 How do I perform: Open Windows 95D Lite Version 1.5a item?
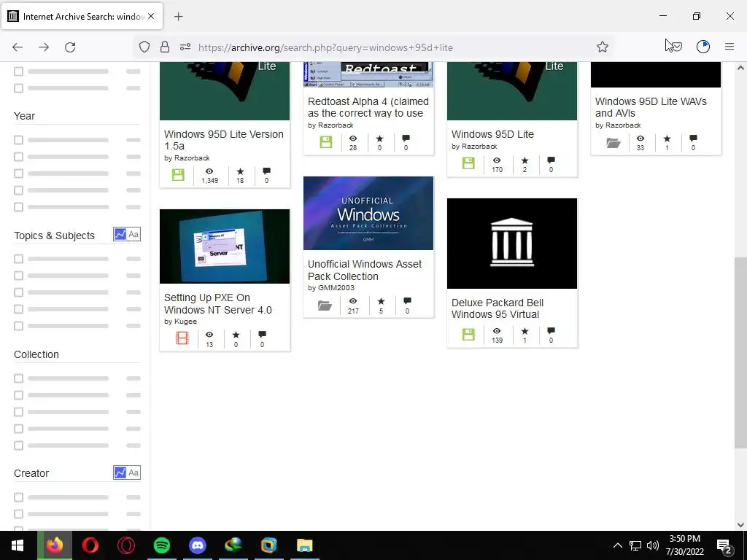pos(224,140)
